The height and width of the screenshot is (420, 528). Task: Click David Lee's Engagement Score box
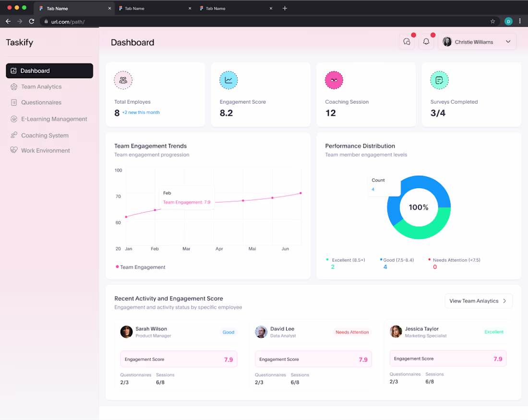coord(313,359)
